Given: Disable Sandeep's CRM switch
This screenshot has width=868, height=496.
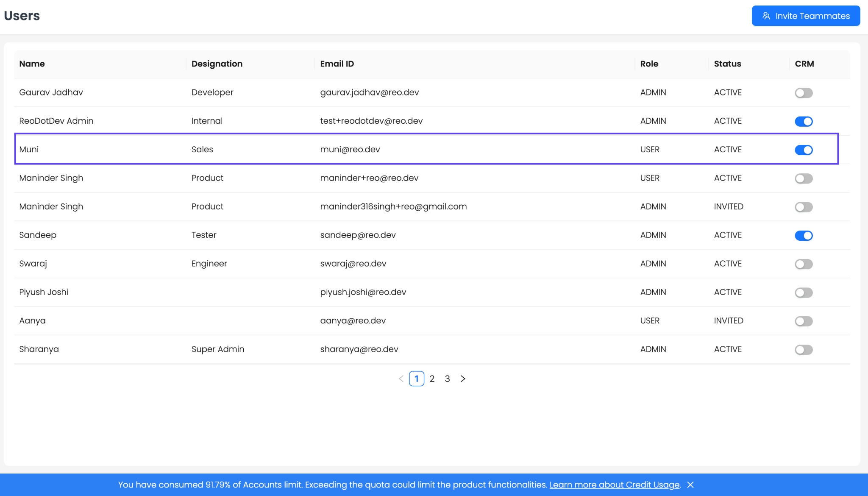Looking at the screenshot, I should coord(803,235).
